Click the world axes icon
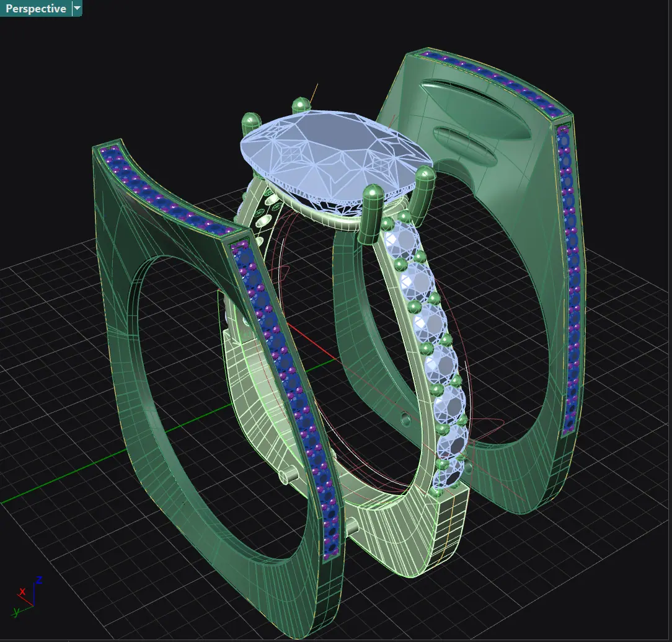Viewport: 672px width, 642px height. point(27,597)
